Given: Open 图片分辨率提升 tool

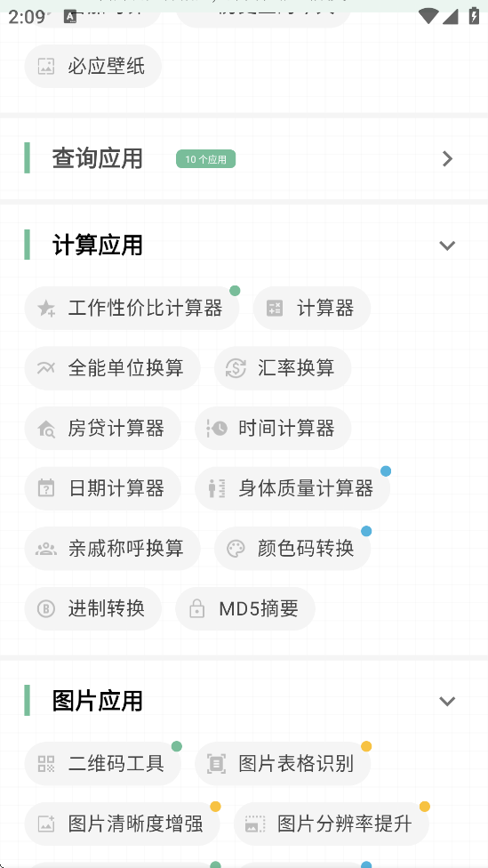Looking at the screenshot, I should pyautogui.click(x=331, y=824).
